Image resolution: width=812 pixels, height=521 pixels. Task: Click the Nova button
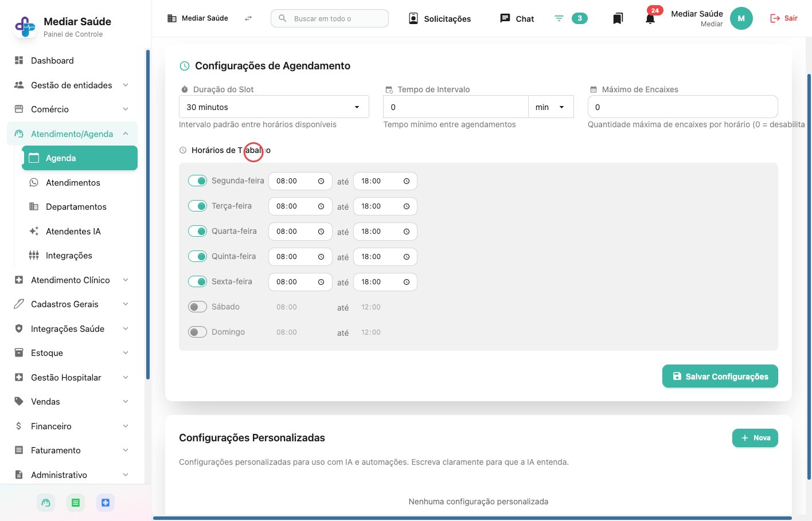pyautogui.click(x=755, y=438)
